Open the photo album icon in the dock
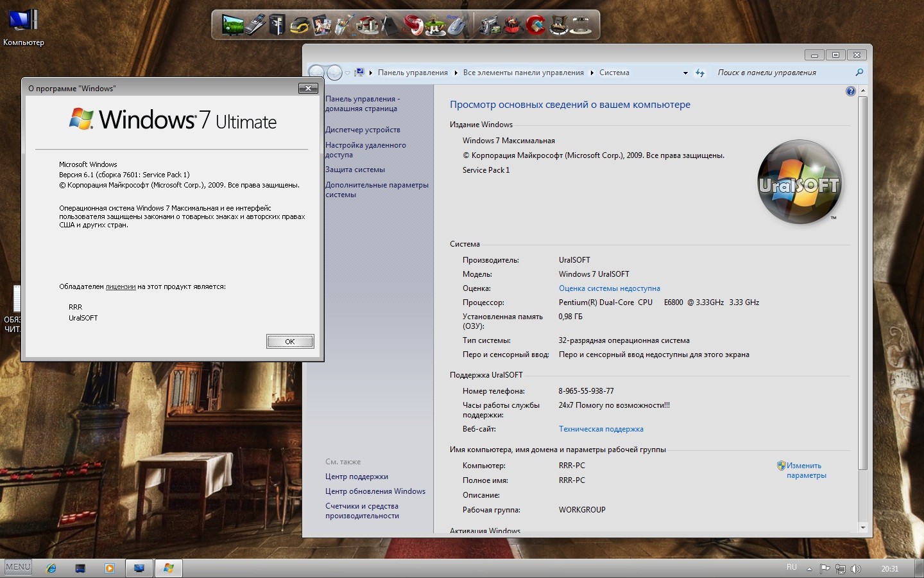Image resolution: width=924 pixels, height=578 pixels. click(321, 25)
